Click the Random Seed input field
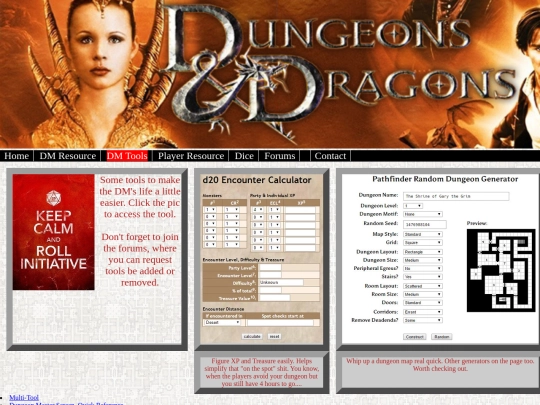 pyautogui.click(x=425, y=224)
